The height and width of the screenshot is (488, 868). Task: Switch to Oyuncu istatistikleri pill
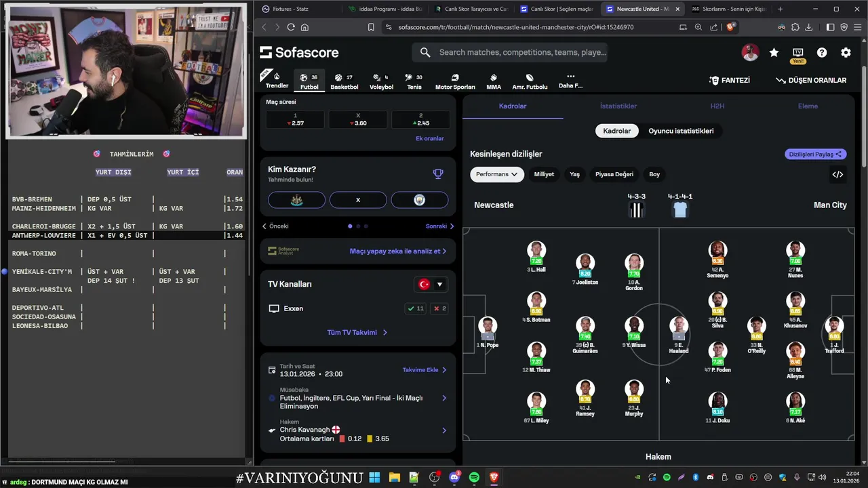pyautogui.click(x=681, y=131)
